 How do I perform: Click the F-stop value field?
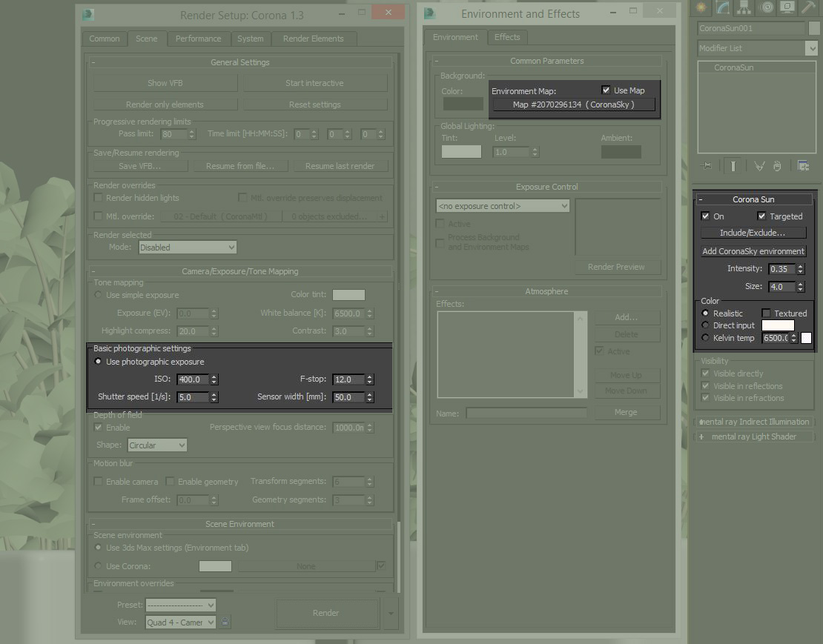coord(349,379)
